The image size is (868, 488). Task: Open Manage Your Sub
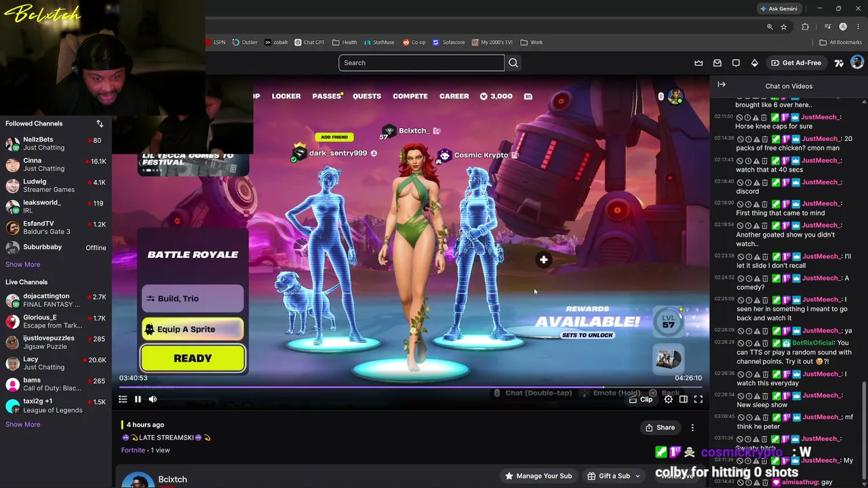click(x=538, y=476)
